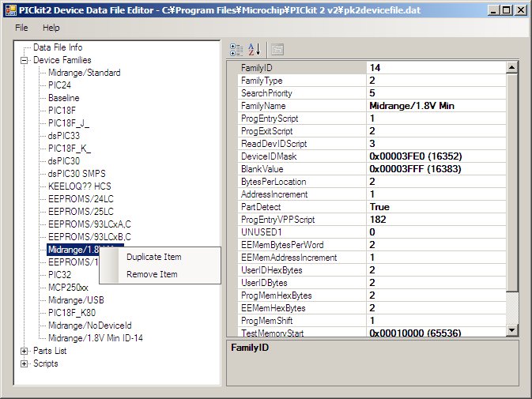This screenshot has height=399, width=532.
Task: Select the BytesPerLocation property row
Action: 372,182
